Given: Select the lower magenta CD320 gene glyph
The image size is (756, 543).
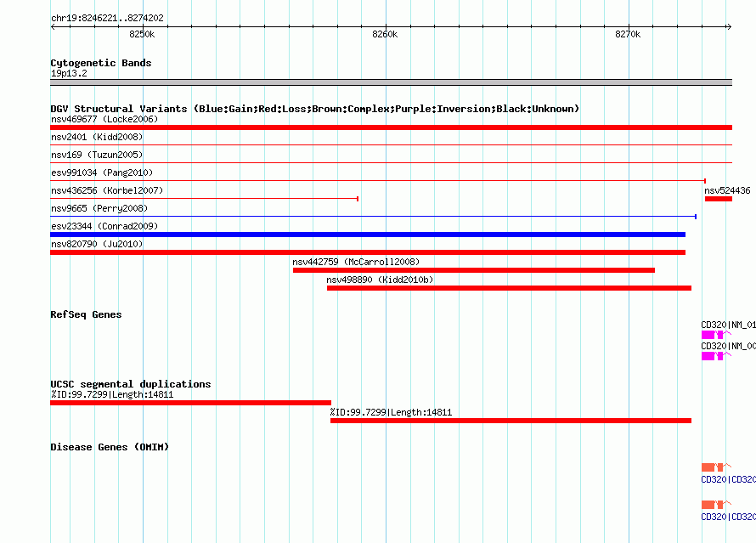Looking at the screenshot, I should [x=716, y=356].
